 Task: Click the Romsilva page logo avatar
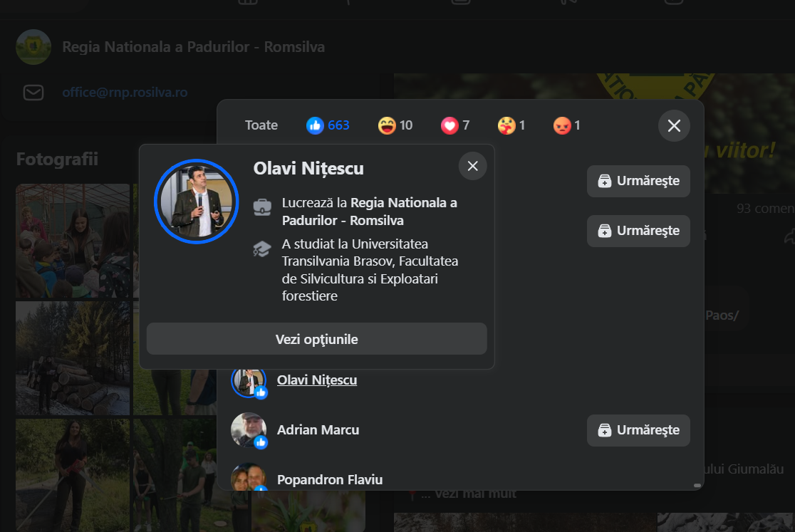pyautogui.click(x=33, y=47)
